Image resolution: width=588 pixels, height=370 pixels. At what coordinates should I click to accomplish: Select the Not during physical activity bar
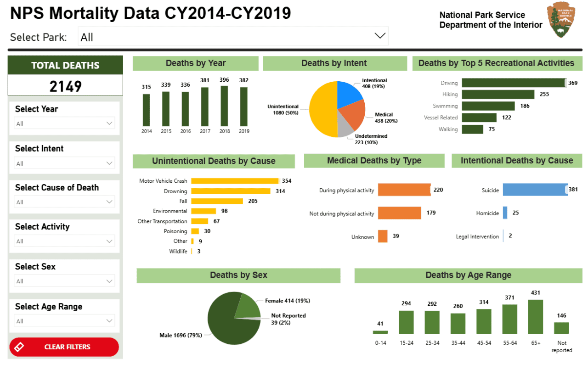pyautogui.click(x=400, y=213)
